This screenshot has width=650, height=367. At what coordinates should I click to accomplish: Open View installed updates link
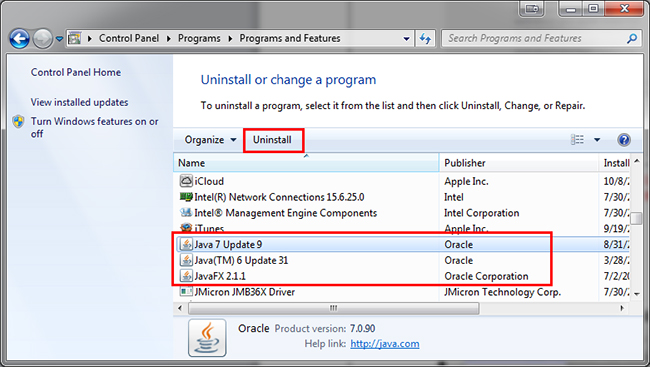click(x=79, y=102)
